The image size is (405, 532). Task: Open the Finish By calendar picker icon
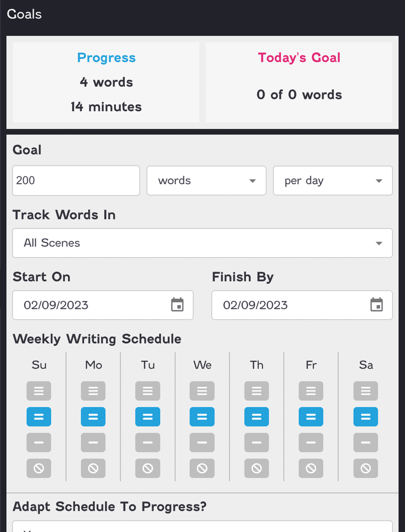(x=376, y=305)
